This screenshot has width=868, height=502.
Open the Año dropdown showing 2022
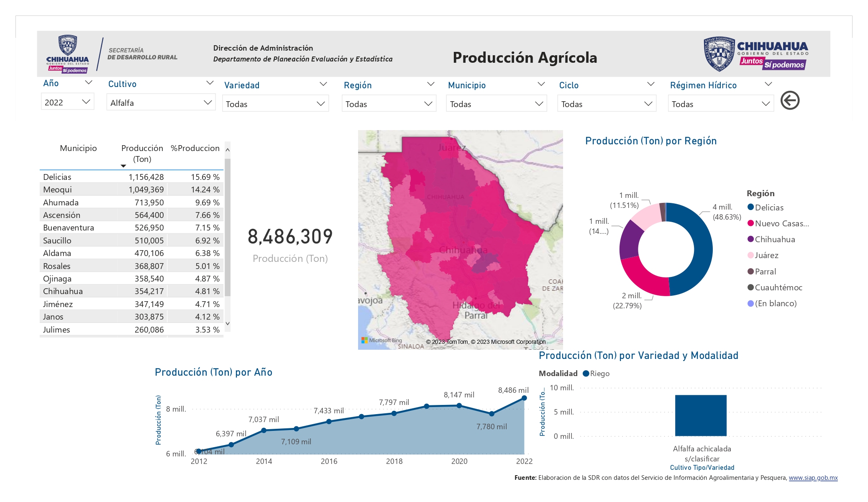tap(67, 102)
